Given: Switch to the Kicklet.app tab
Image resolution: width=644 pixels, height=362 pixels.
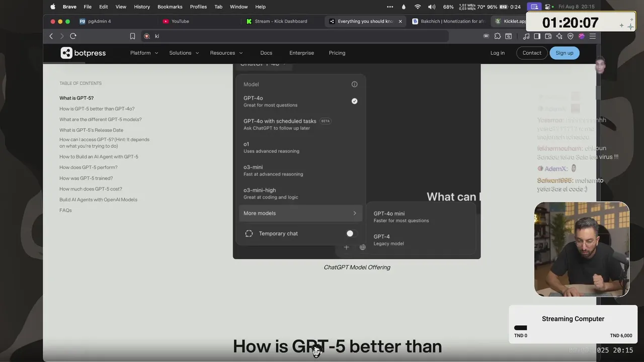Looking at the screenshot, I should pos(510,21).
